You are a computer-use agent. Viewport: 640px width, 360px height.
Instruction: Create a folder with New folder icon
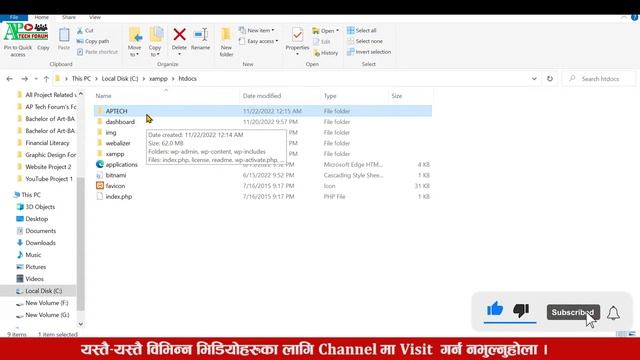pyautogui.click(x=226, y=35)
